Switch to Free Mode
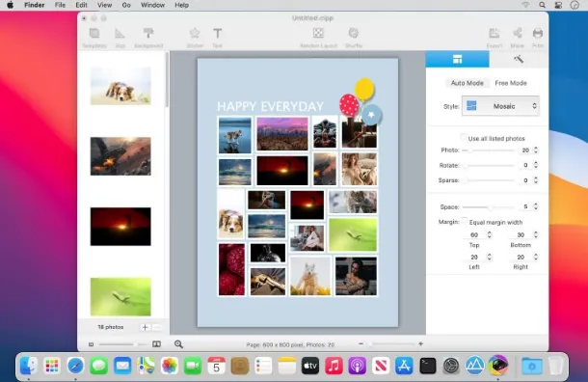Screen dimensions: 588x382 (511, 83)
